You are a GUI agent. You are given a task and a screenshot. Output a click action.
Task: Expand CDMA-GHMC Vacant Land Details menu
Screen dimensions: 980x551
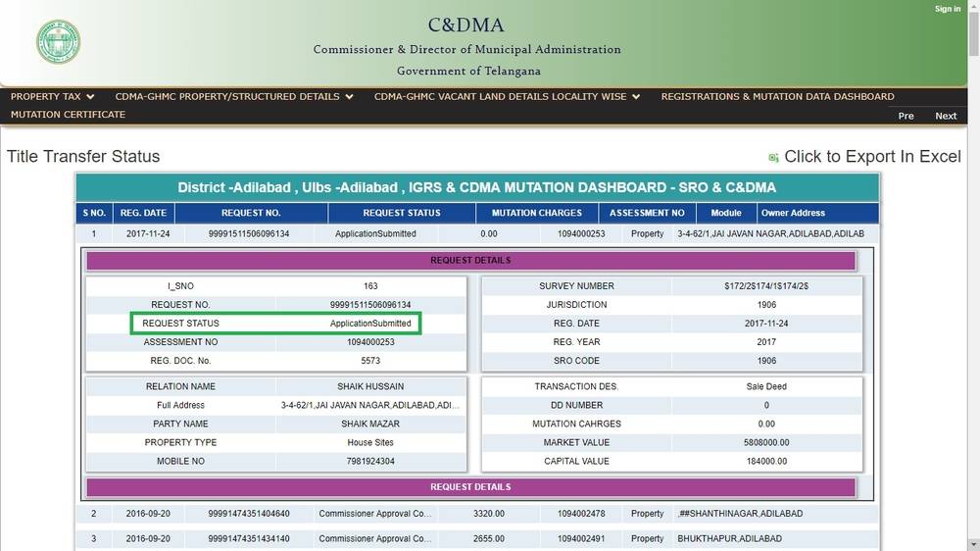click(x=507, y=97)
